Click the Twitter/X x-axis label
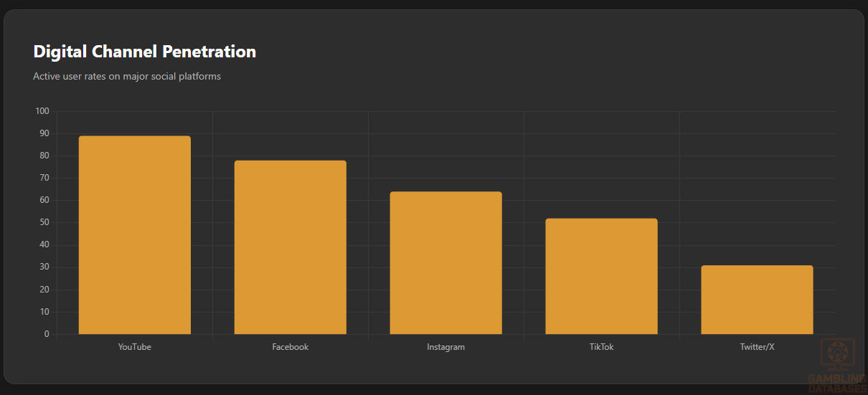 point(757,347)
